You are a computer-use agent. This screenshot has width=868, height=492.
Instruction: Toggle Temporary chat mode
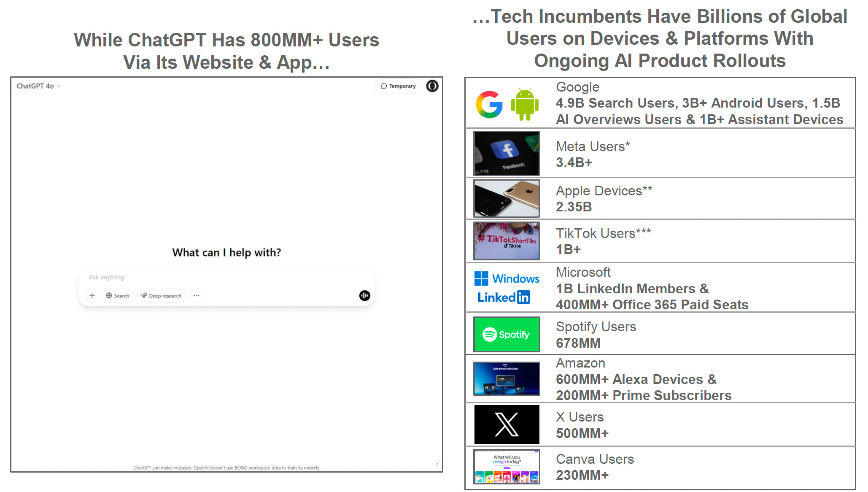pos(398,86)
